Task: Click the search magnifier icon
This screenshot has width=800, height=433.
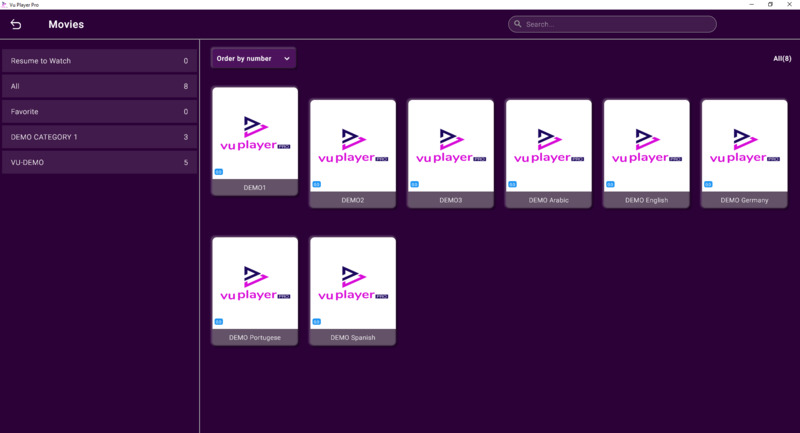Action: coord(517,24)
